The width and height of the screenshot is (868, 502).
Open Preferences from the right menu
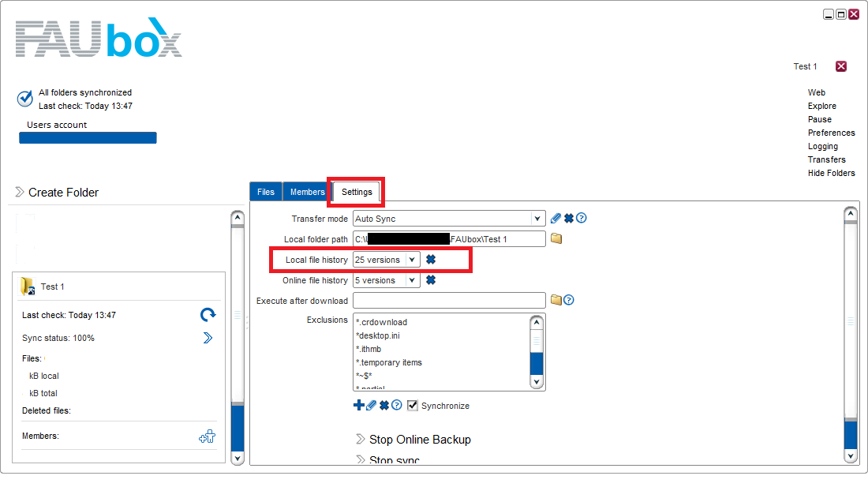832,133
